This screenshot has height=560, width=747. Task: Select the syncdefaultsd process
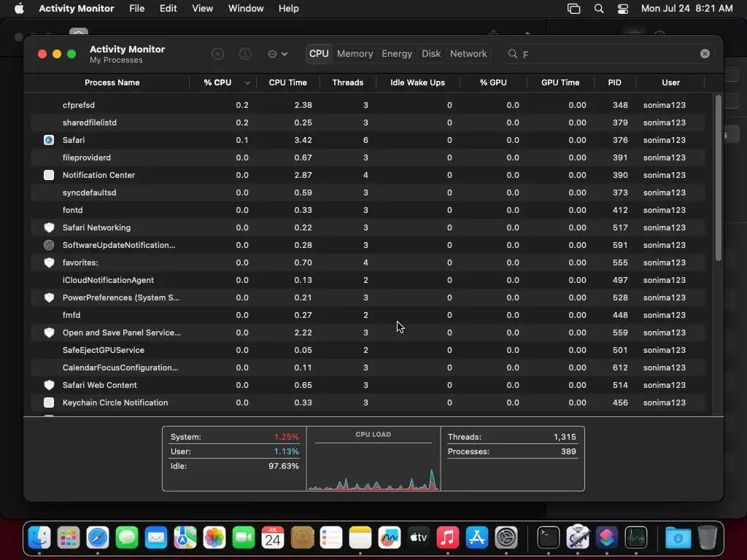click(368, 192)
